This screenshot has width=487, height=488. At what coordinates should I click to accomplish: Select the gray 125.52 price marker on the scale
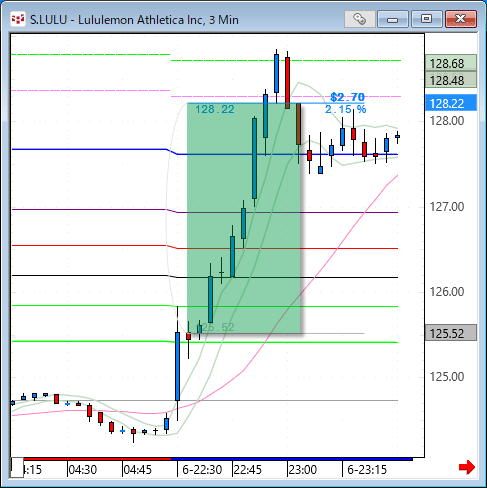click(451, 333)
